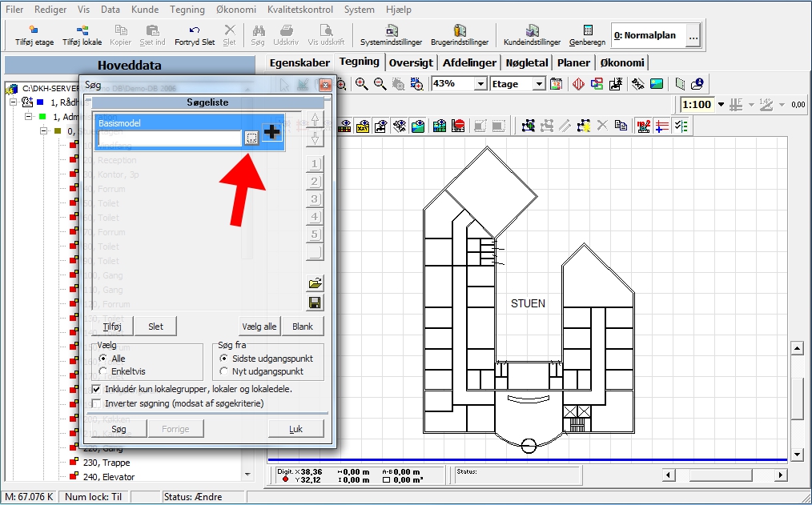Click the Genberegn calculator icon

(587, 30)
